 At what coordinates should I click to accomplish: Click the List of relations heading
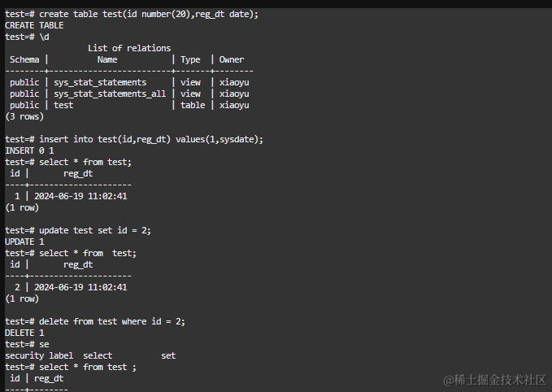[x=129, y=48]
